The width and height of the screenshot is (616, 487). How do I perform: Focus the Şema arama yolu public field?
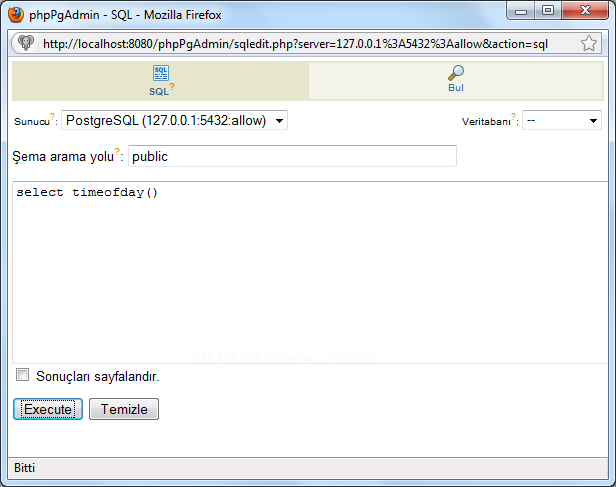pos(292,156)
